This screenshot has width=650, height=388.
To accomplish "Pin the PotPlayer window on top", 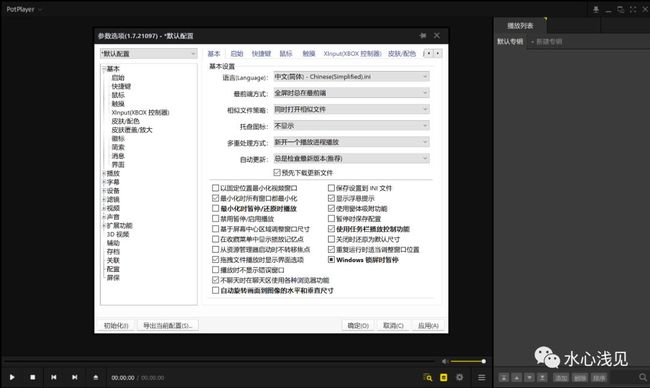I will point(596,9).
